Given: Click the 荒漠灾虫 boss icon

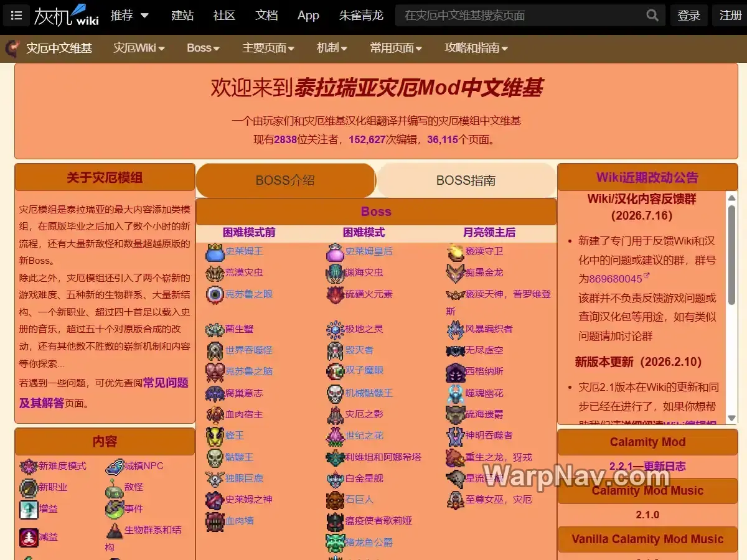Looking at the screenshot, I should coord(215,273).
